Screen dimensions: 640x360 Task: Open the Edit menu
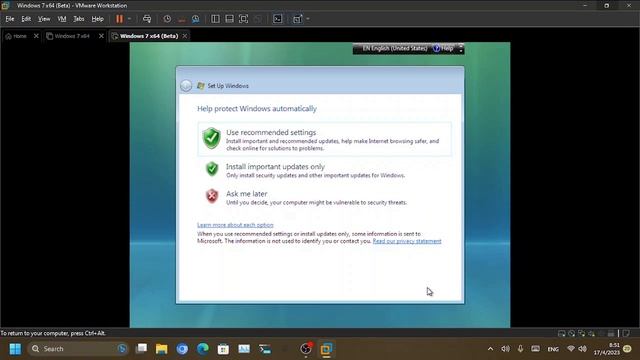coord(26,19)
